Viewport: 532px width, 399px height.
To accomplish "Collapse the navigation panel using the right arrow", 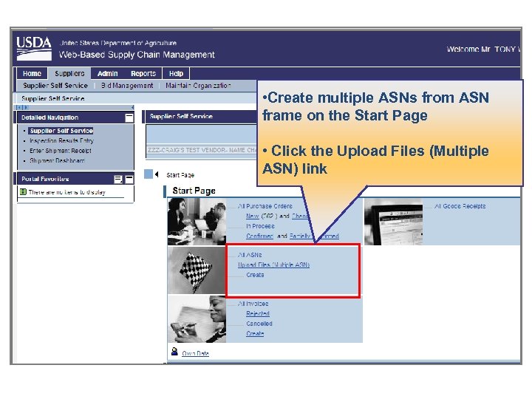I will (132, 108).
